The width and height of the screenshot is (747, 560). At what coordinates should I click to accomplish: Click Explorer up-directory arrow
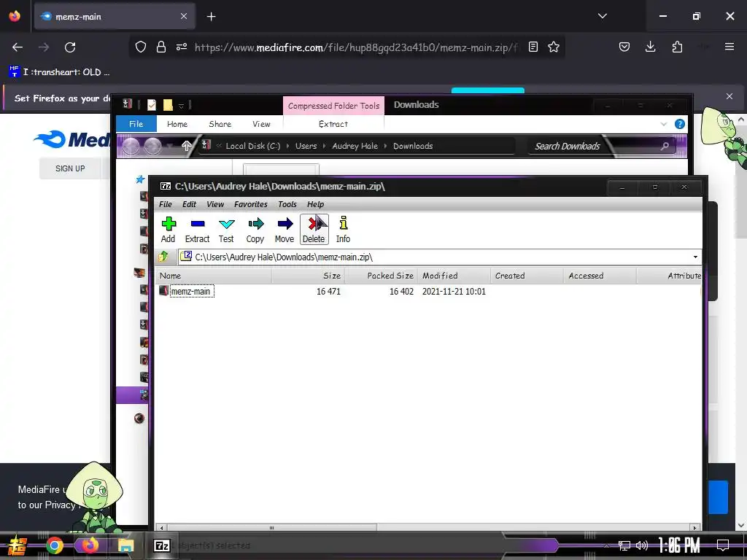coord(187,146)
